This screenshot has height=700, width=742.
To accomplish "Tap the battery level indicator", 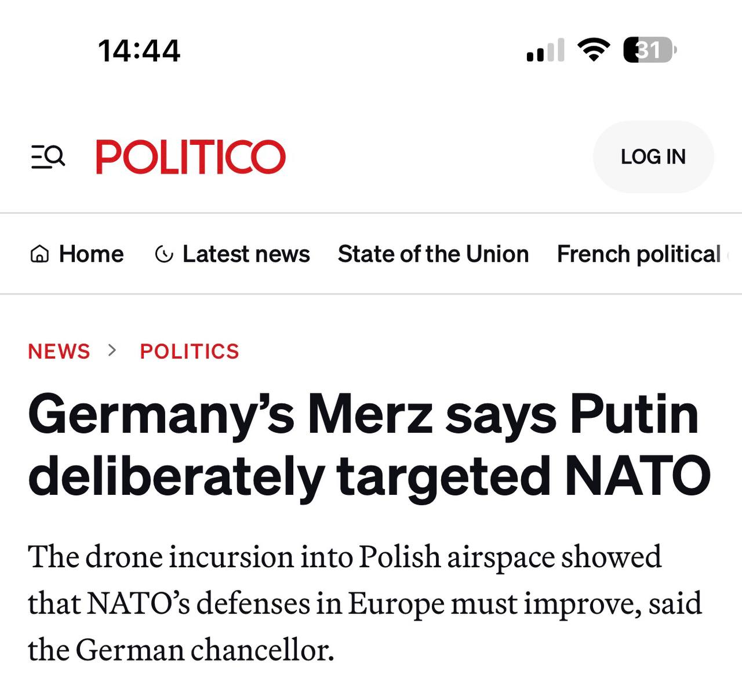I will point(649,50).
